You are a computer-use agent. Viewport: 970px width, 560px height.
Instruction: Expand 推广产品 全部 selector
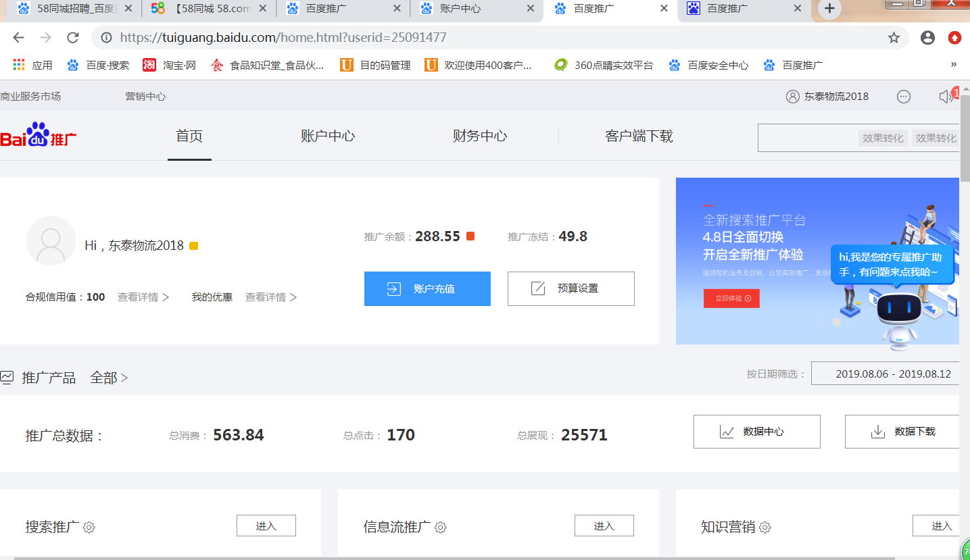pos(109,378)
